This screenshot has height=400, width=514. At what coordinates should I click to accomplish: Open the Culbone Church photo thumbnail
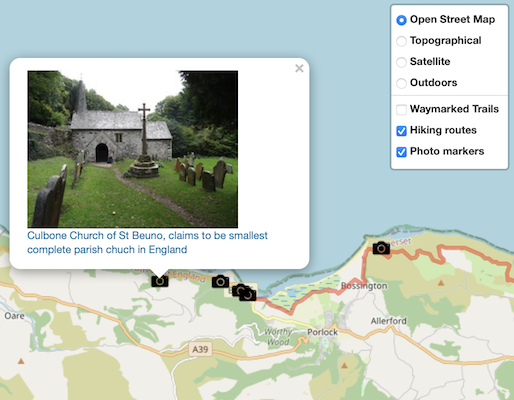133,149
